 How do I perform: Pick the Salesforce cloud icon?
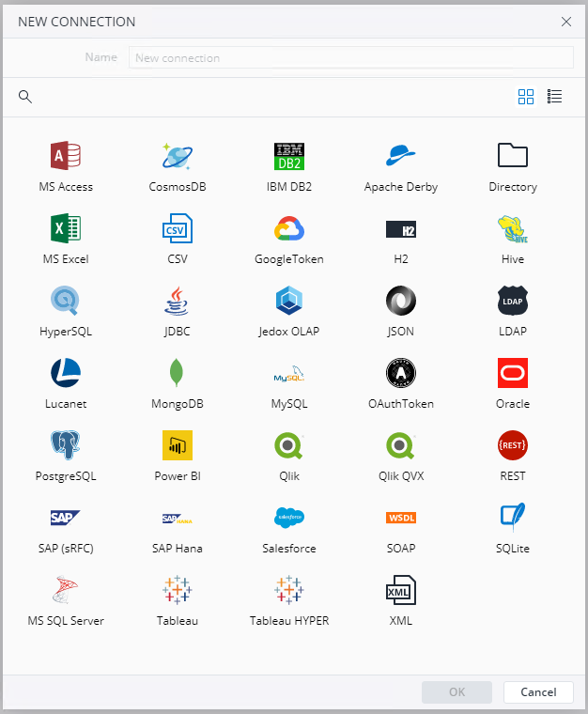(289, 518)
